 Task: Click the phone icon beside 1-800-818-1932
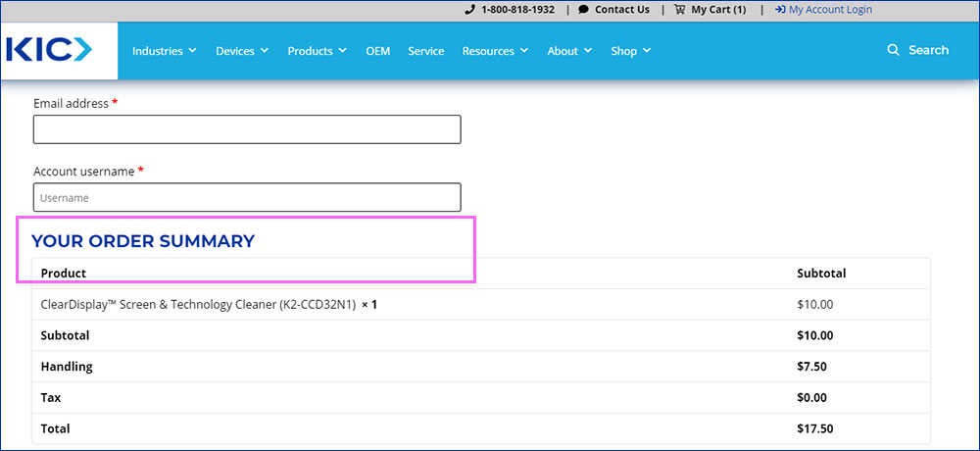tap(470, 10)
